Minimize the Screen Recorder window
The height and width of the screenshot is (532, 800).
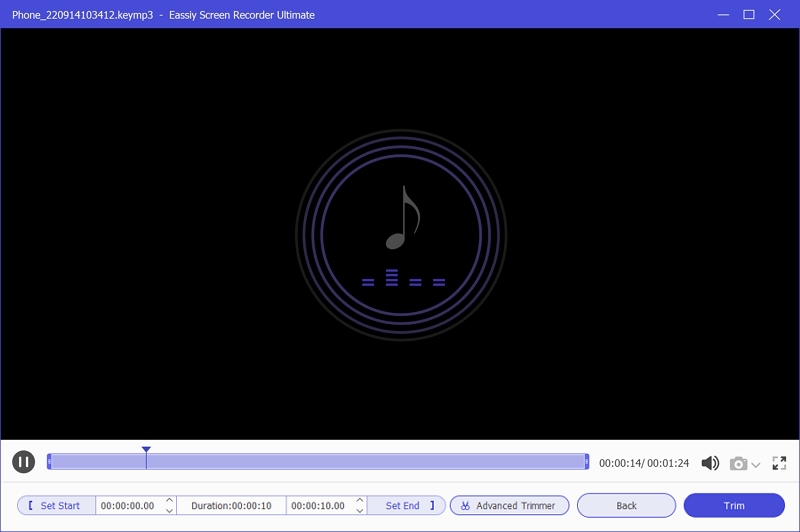point(723,15)
